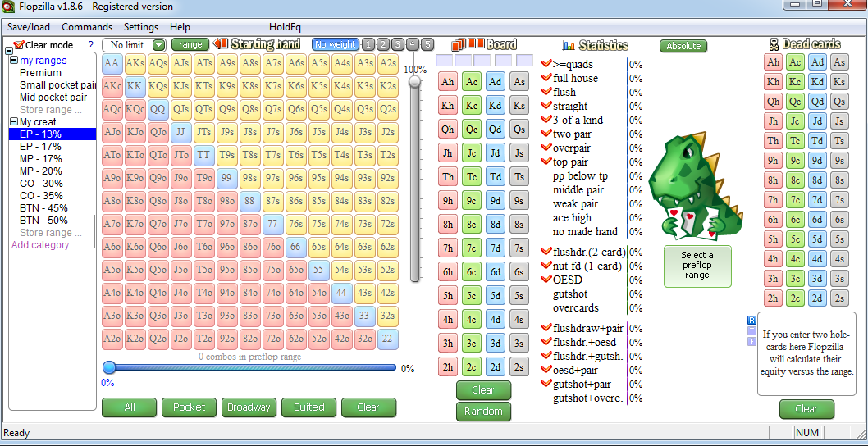
Task: Add Ah to the board cards
Action: [448, 81]
